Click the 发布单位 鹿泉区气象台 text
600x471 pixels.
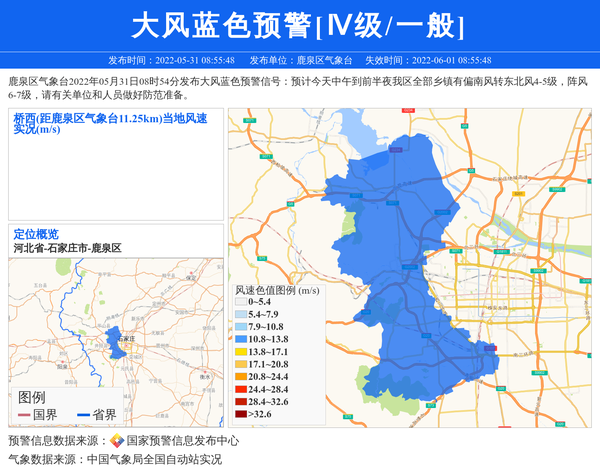coord(300,60)
